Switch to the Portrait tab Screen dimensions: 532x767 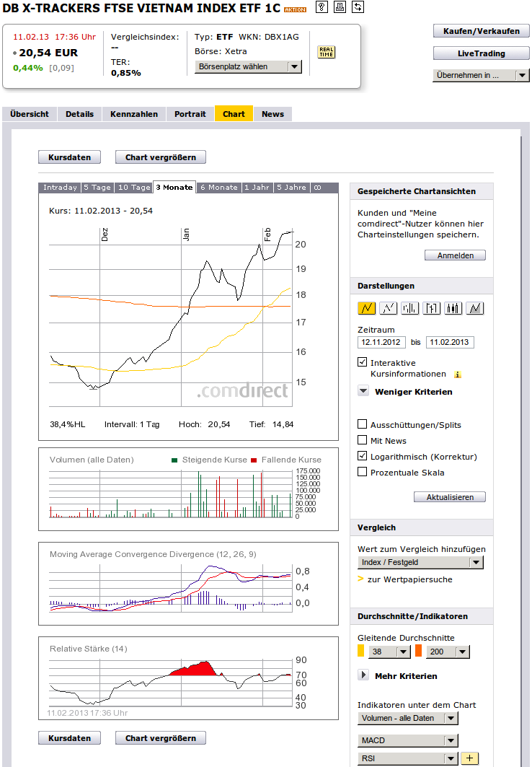pyautogui.click(x=190, y=114)
